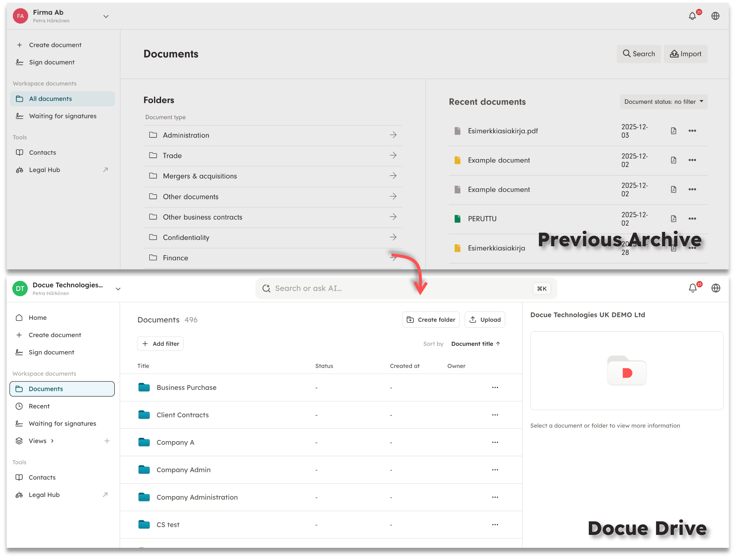
Task: Expand Docue Technologies workspace chevron
Action: 118,289
